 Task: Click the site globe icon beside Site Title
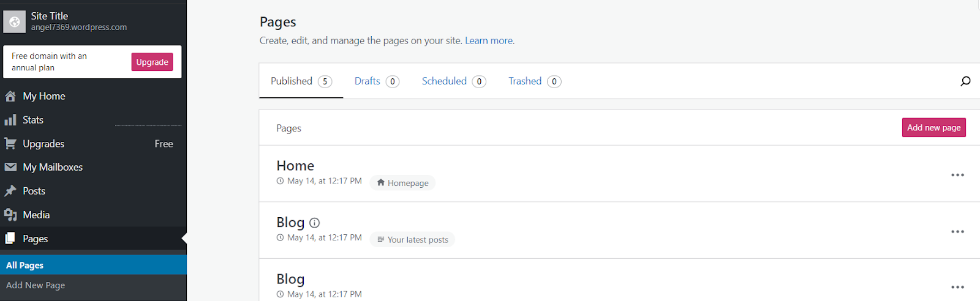pos(14,21)
